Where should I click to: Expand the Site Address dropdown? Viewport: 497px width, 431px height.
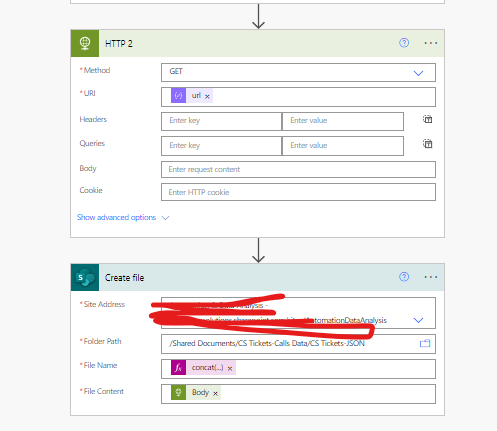coord(418,320)
